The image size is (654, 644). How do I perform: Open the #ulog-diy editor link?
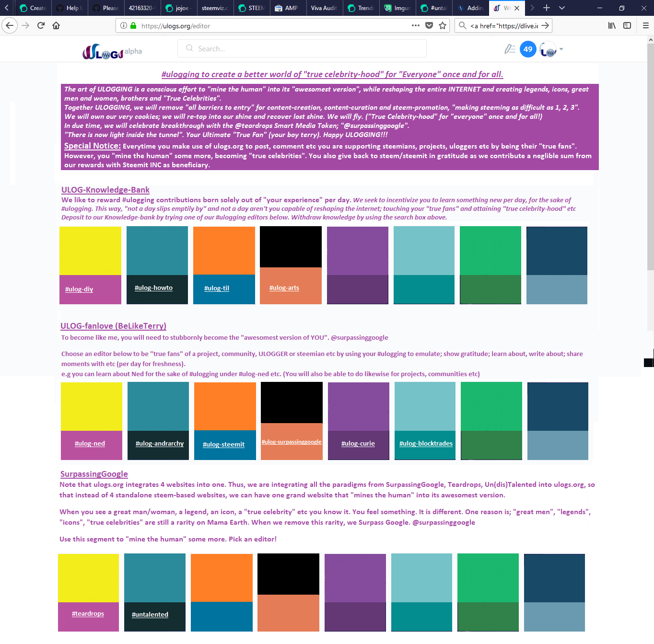coord(79,289)
